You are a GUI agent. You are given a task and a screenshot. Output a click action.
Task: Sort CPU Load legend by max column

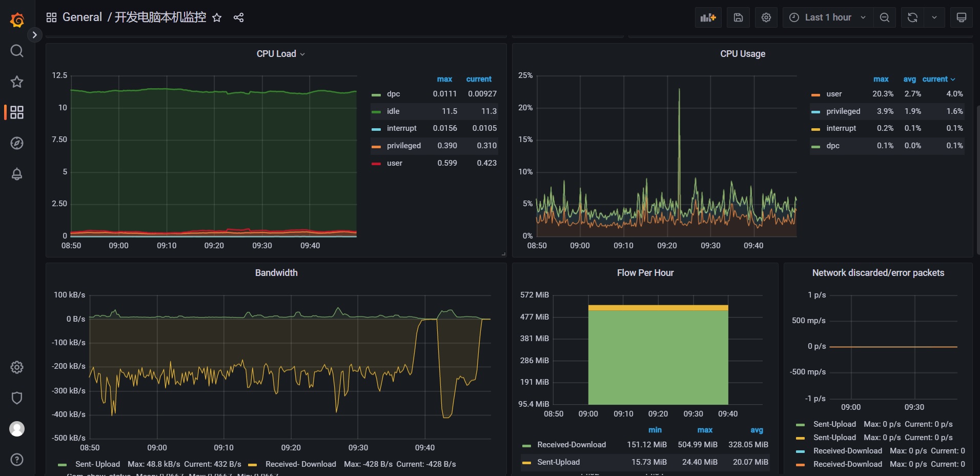pyautogui.click(x=444, y=79)
